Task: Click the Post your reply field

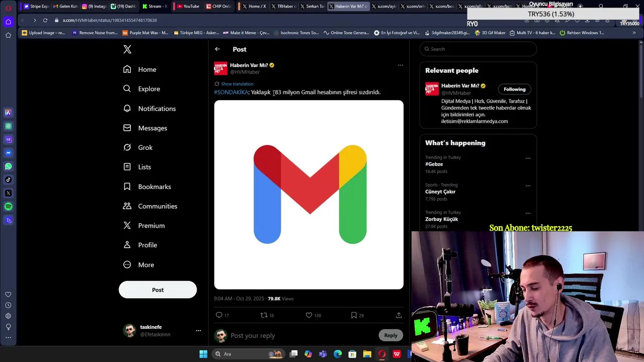Action: 302,335
